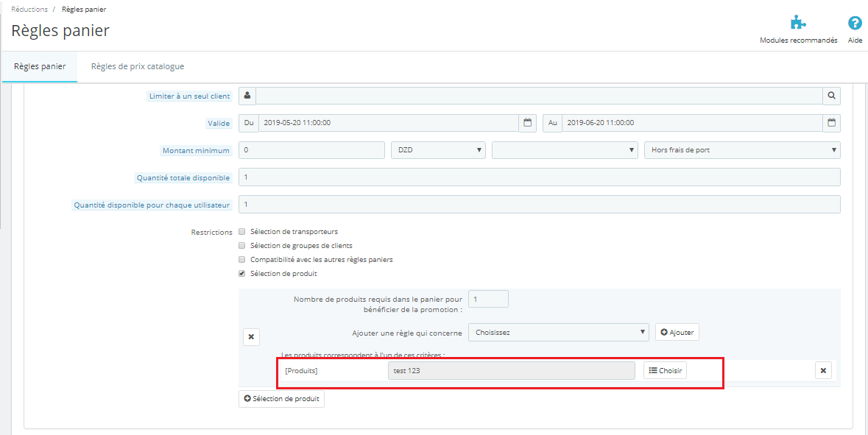Switch to Règles panier tab
Viewport: 868px width, 435px height.
click(x=40, y=66)
